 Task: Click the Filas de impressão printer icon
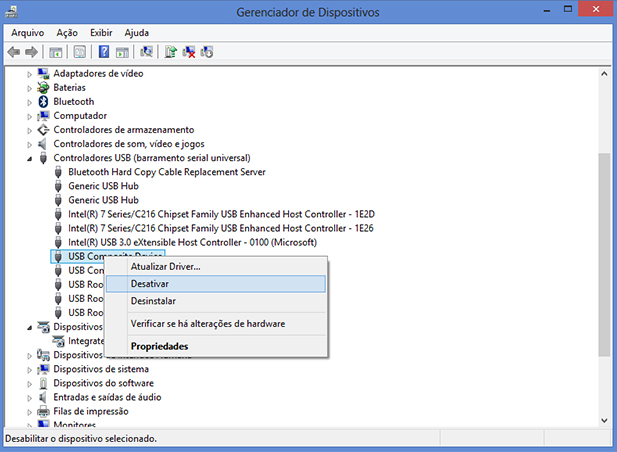[x=43, y=411]
